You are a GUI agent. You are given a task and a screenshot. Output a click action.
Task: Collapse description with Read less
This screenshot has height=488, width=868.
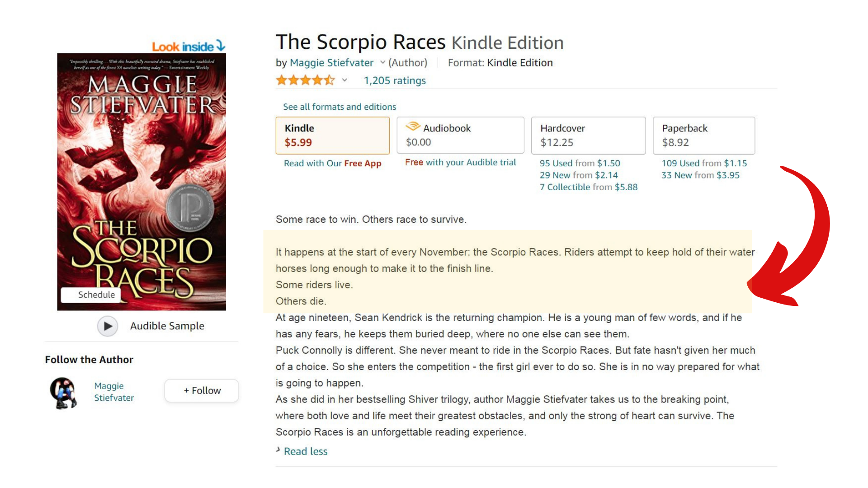(x=306, y=451)
